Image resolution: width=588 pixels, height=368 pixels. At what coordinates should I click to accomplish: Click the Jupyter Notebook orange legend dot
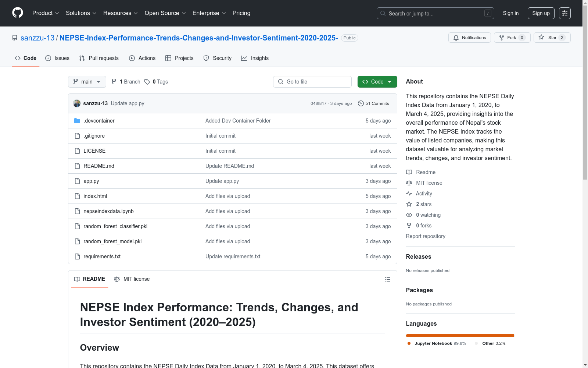409,343
